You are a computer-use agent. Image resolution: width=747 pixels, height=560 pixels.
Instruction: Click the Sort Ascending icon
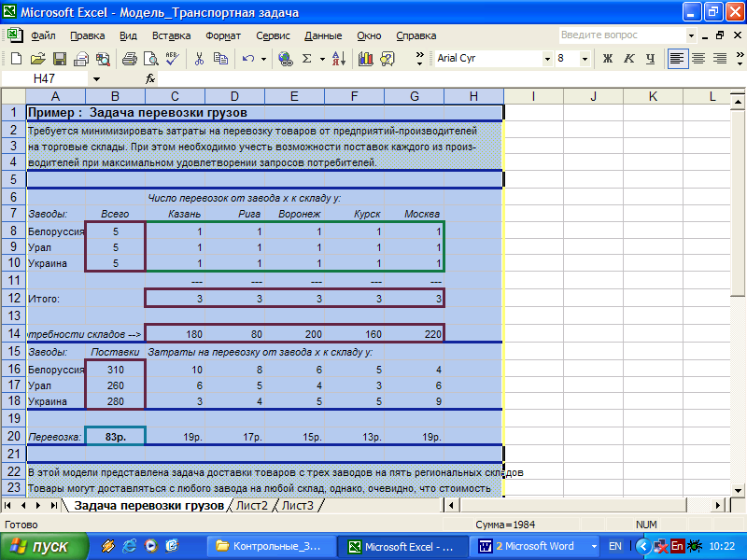click(337, 58)
